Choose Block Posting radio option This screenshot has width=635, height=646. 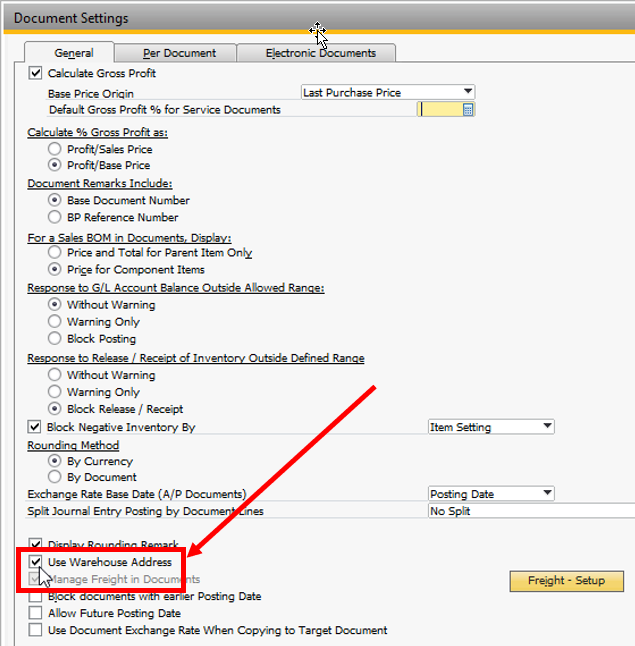coord(55,339)
